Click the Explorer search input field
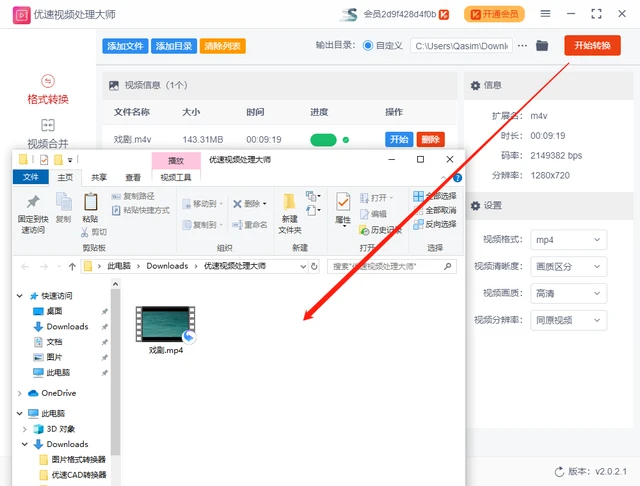640x486 pixels. pyautogui.click(x=390, y=266)
